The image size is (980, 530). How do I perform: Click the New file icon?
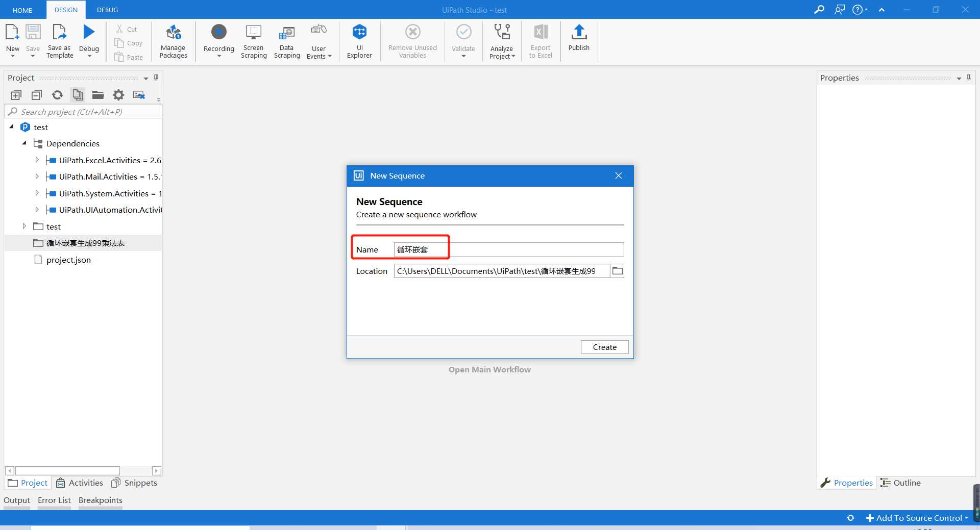click(x=12, y=33)
